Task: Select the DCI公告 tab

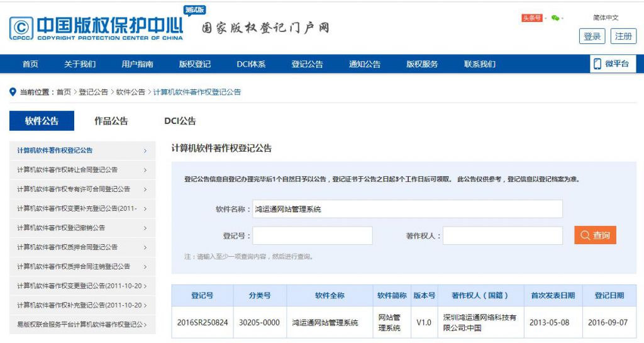Action: click(180, 121)
